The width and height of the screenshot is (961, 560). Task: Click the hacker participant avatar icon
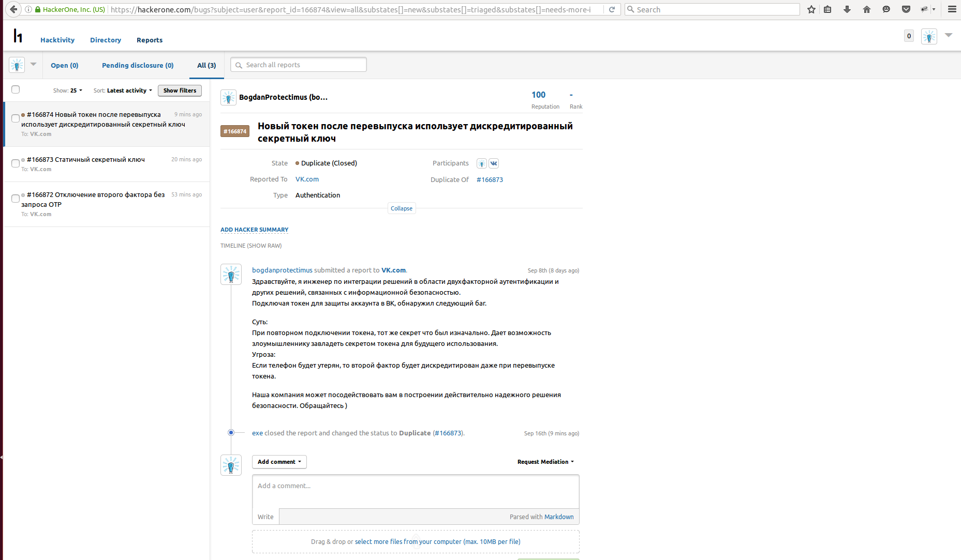[482, 163]
